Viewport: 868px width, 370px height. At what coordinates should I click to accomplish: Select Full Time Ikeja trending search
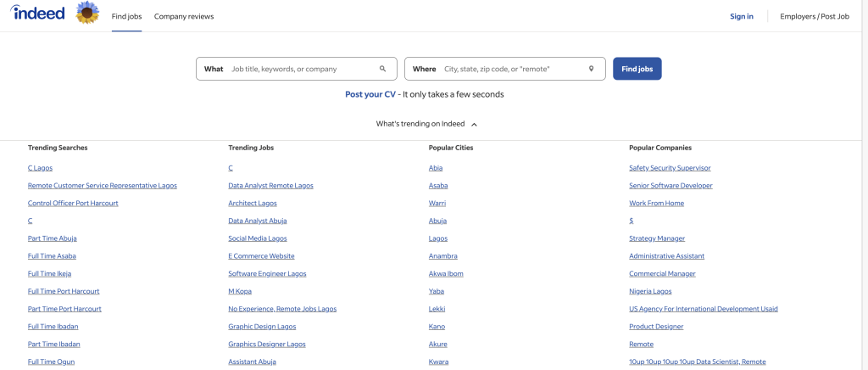[x=49, y=273]
